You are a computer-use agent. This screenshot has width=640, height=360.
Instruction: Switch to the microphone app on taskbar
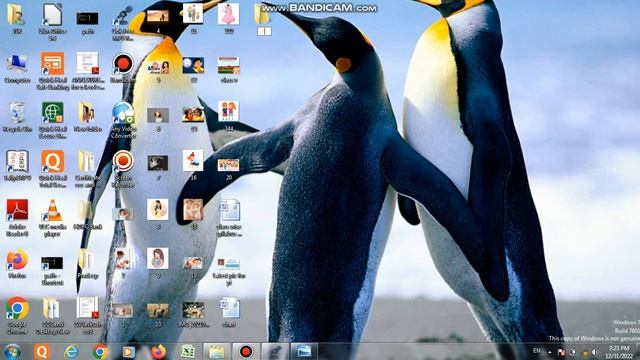275,351
